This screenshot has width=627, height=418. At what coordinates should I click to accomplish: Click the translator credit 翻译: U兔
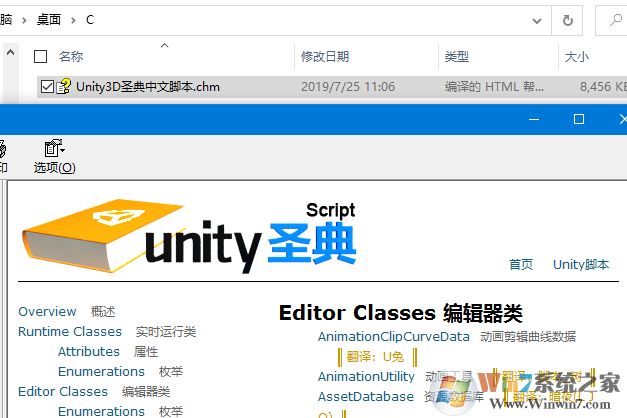[375, 356]
